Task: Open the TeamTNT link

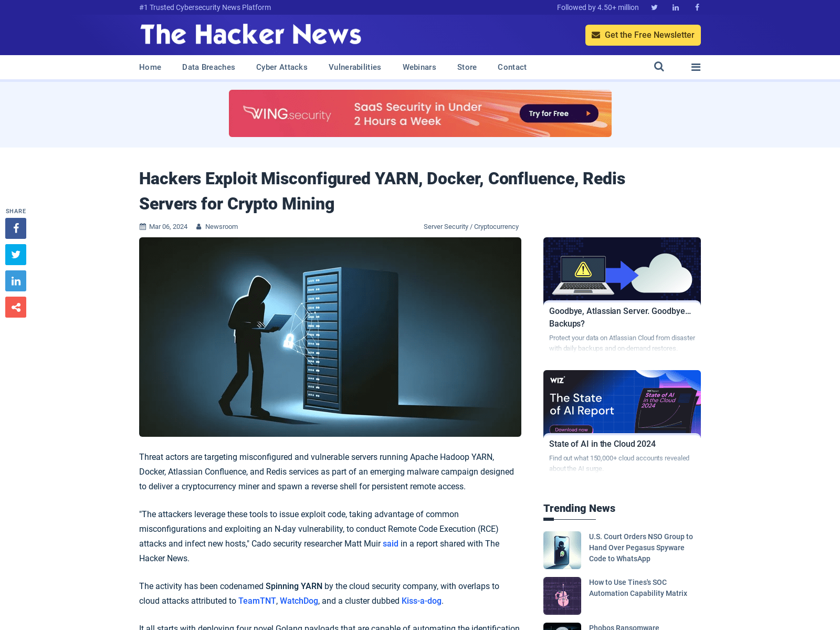Action: (257, 601)
